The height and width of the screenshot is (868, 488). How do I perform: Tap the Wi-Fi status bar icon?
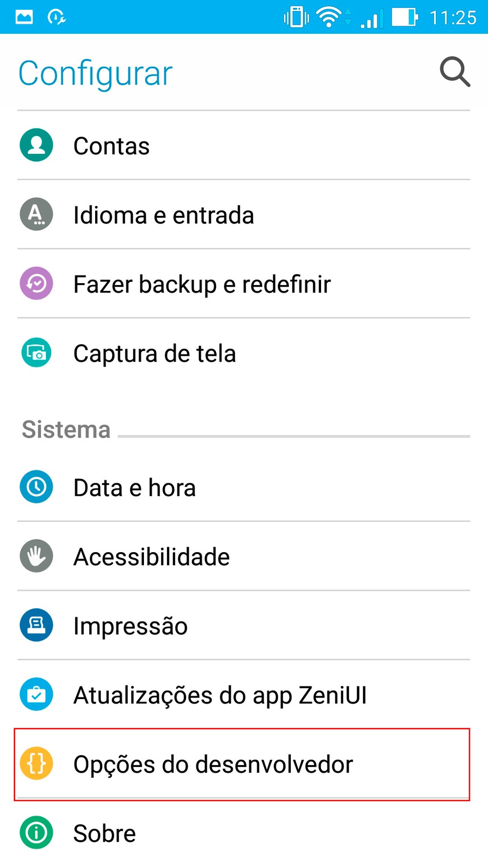click(x=329, y=17)
